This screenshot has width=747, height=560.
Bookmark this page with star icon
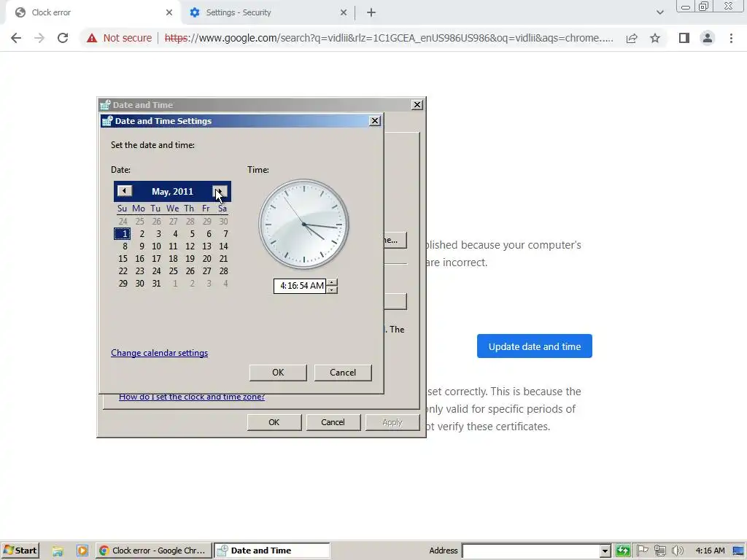655,38
